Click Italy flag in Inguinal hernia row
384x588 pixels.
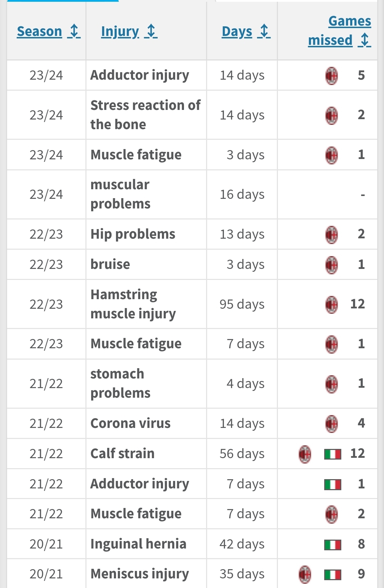pos(332,544)
